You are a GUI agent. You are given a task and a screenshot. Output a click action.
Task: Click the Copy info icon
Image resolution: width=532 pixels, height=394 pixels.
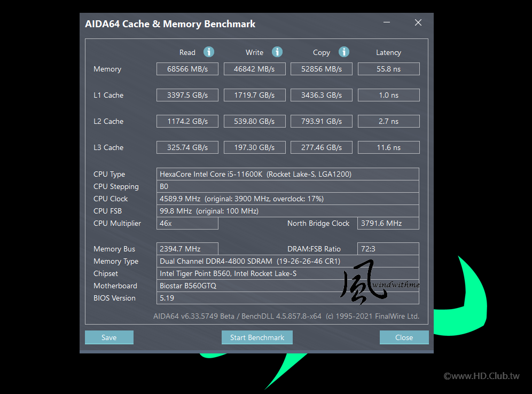[343, 52]
